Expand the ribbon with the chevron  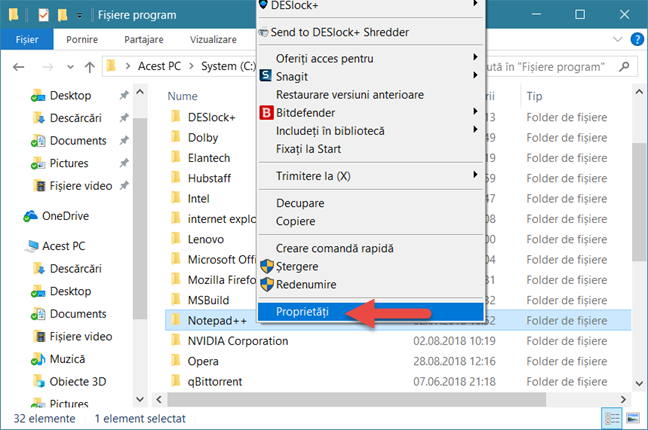[x=617, y=39]
